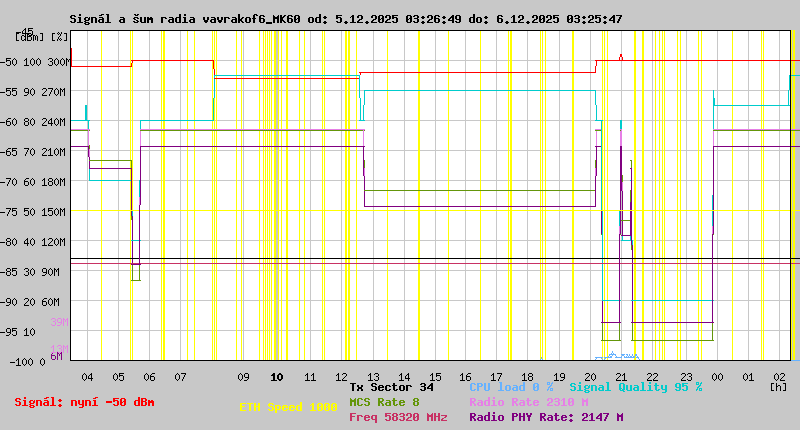
Task: Click the 'Tx Sector 34' legend label
Action: [392, 387]
